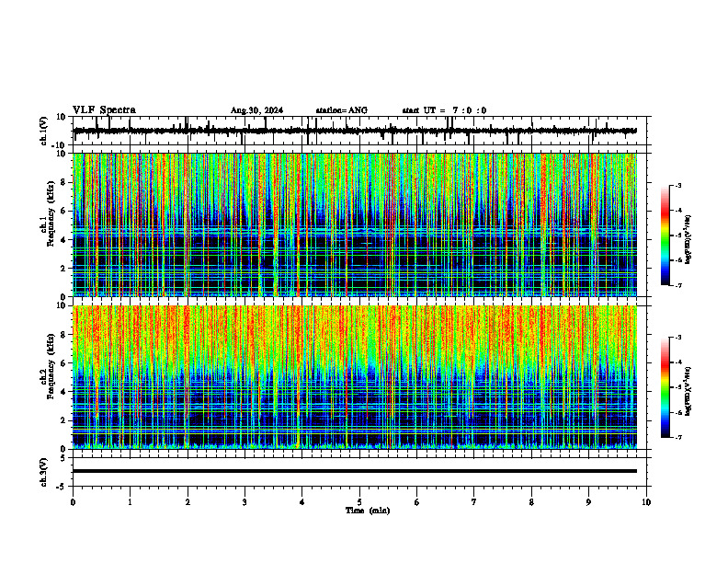Click time axis tick label "8"

tap(531, 502)
